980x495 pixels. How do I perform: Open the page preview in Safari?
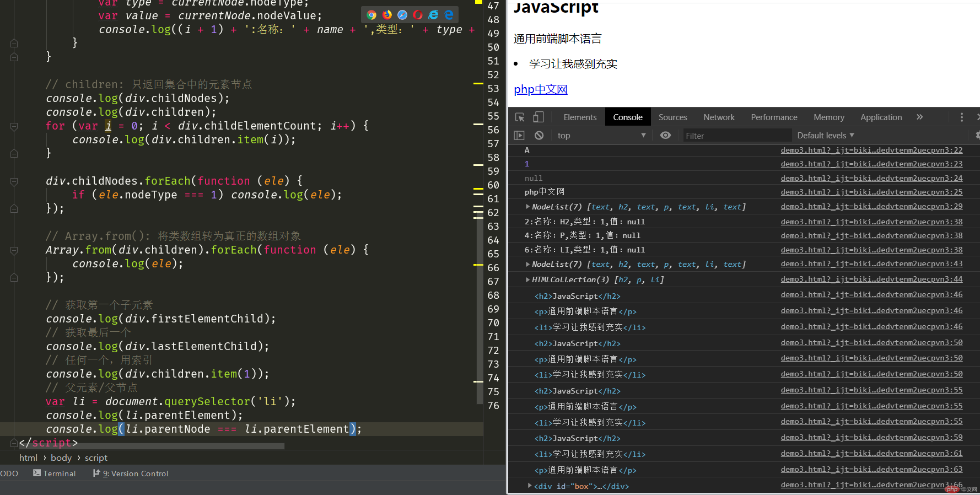point(402,15)
